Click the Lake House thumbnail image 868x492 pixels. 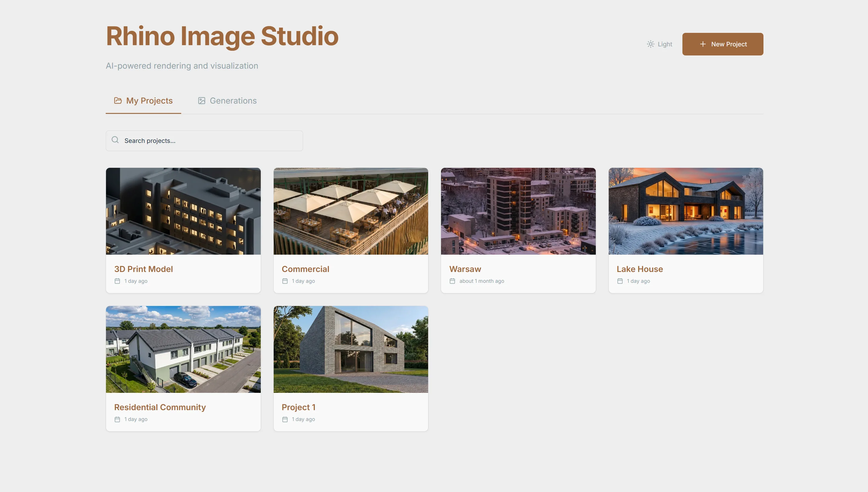(x=685, y=211)
